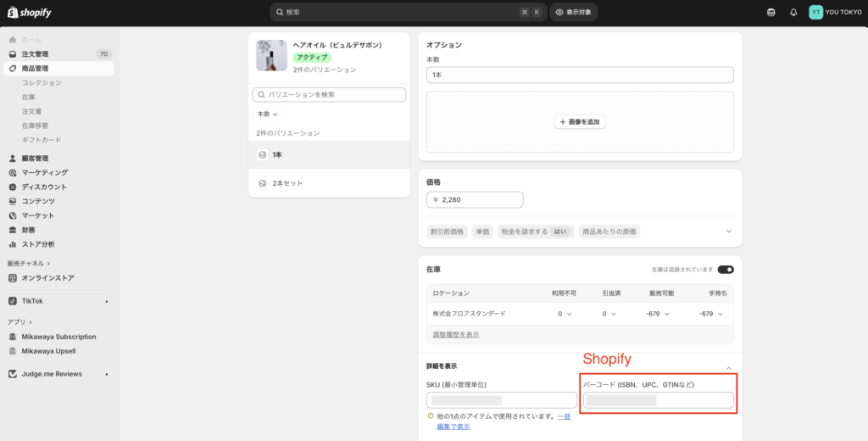868x441 pixels.
Task: Click the TikTok icon in sidebar
Action: coord(13,301)
